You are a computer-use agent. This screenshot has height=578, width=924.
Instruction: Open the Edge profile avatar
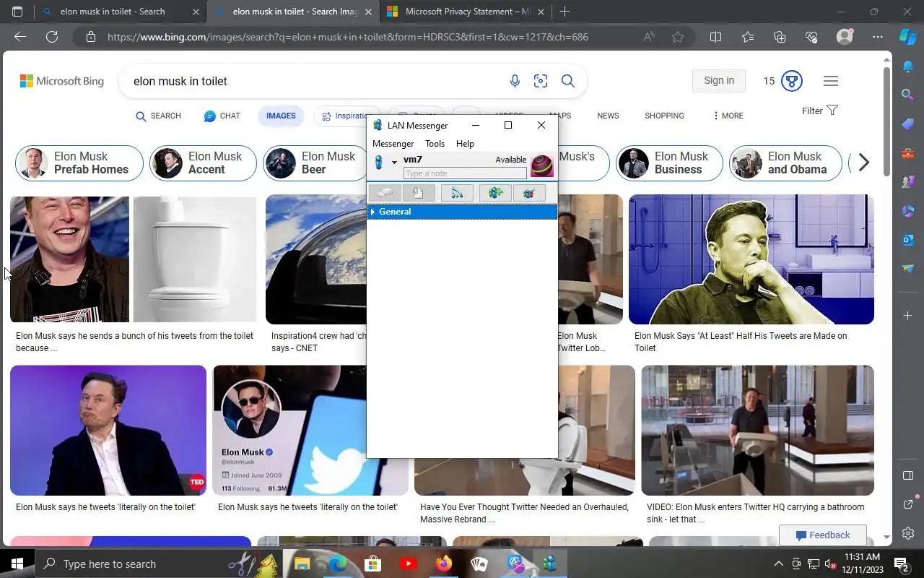point(845,37)
